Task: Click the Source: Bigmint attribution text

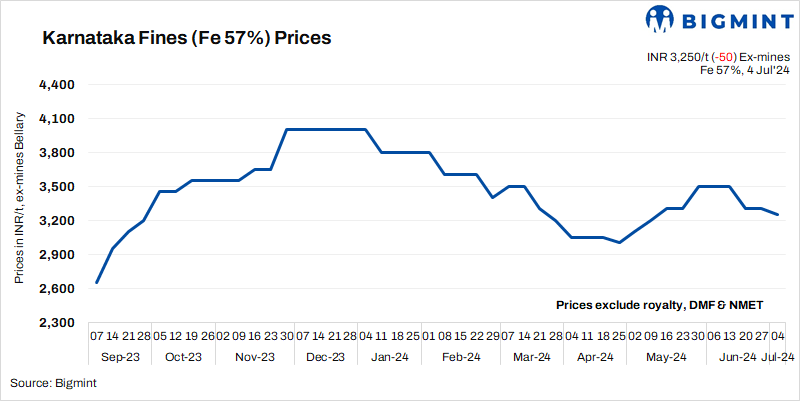Action: click(53, 382)
